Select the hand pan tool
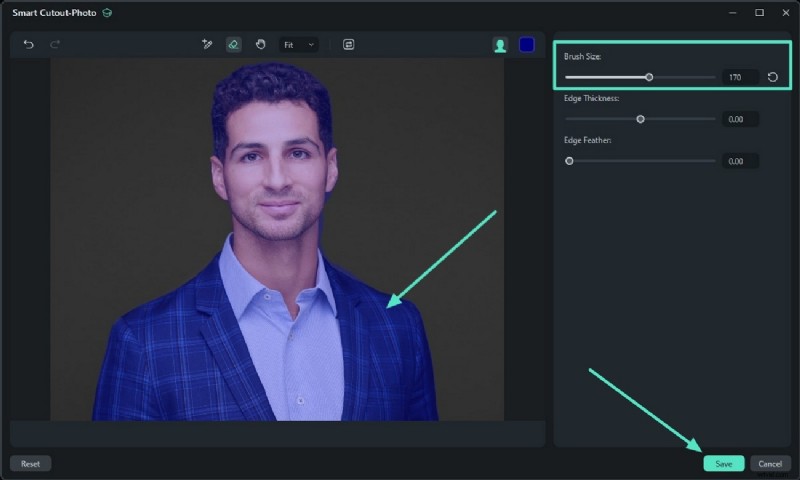 (x=260, y=45)
